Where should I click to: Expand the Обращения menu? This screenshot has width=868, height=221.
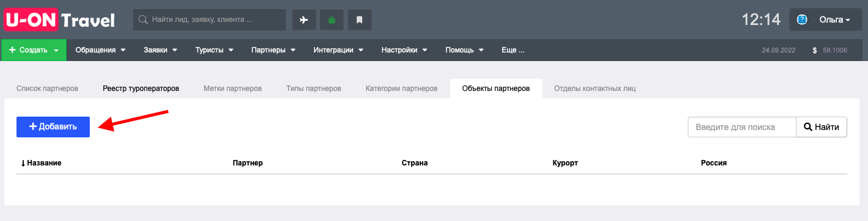click(100, 50)
